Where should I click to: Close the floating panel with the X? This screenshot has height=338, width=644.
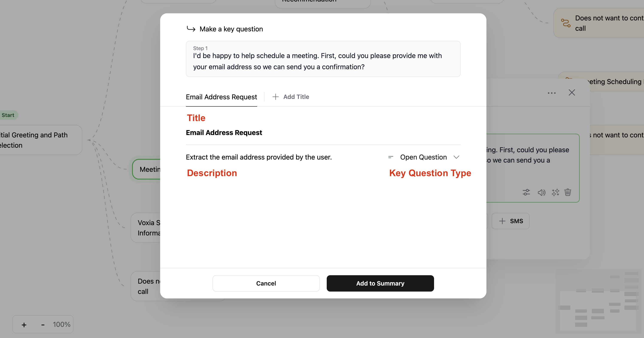coord(572,92)
